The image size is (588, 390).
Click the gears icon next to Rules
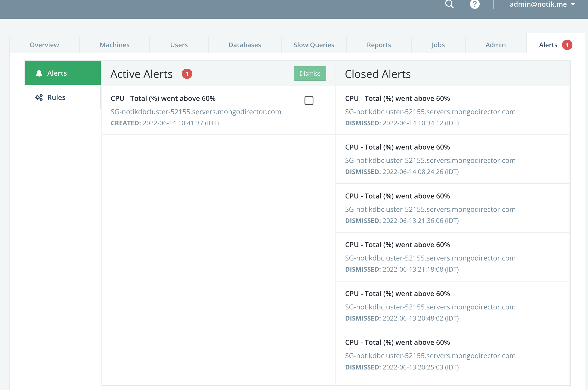39,97
